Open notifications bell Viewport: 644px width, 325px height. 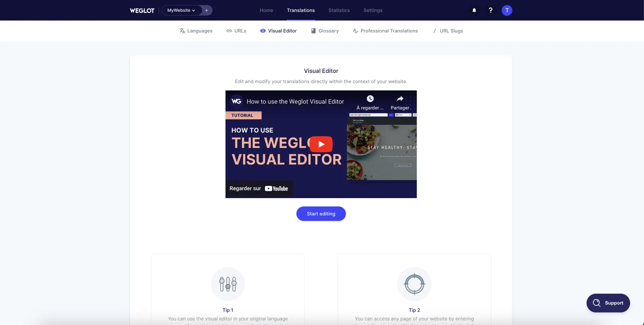tap(474, 10)
